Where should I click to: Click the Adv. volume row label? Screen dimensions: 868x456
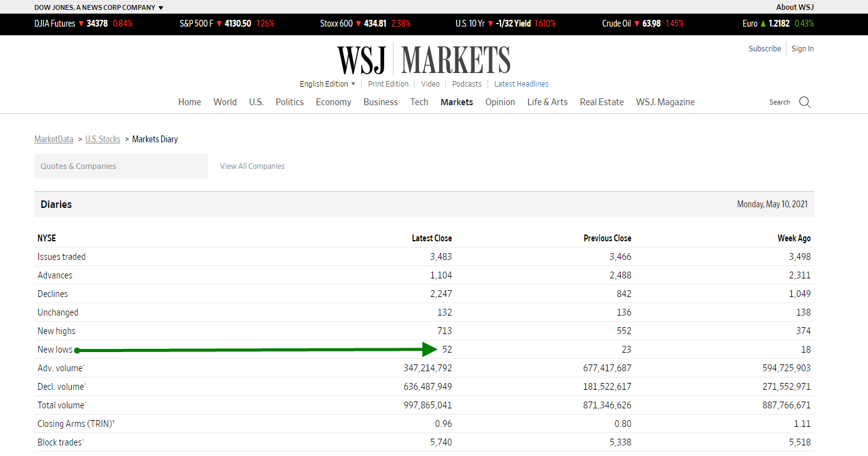point(60,368)
